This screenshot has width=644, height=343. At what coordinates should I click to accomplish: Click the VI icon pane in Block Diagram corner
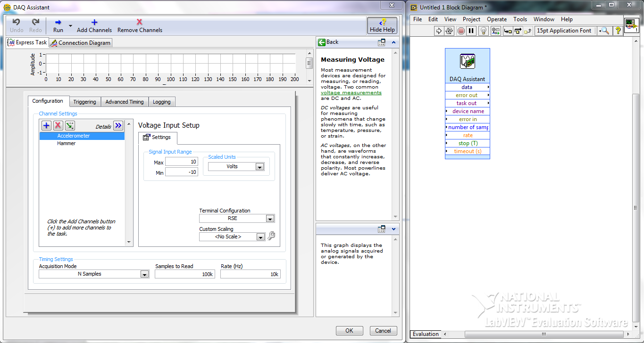(632, 26)
